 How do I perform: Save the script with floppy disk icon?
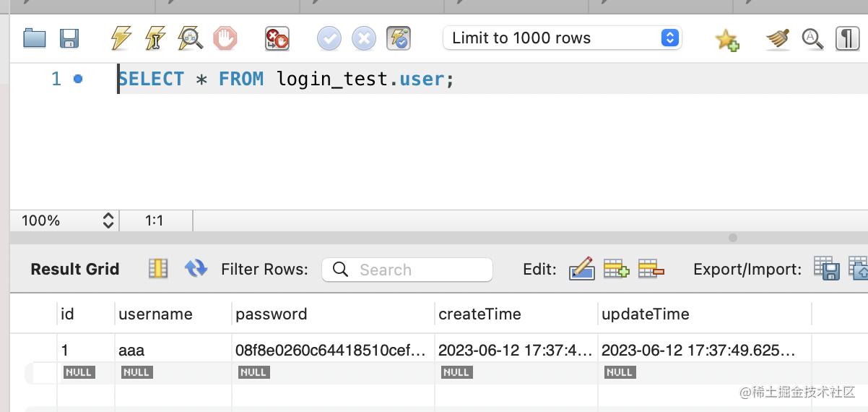69,38
